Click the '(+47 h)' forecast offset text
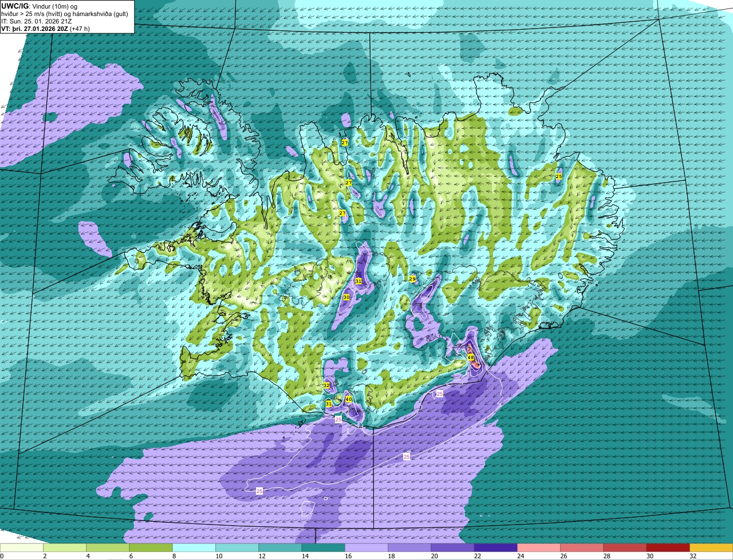 click(79, 29)
